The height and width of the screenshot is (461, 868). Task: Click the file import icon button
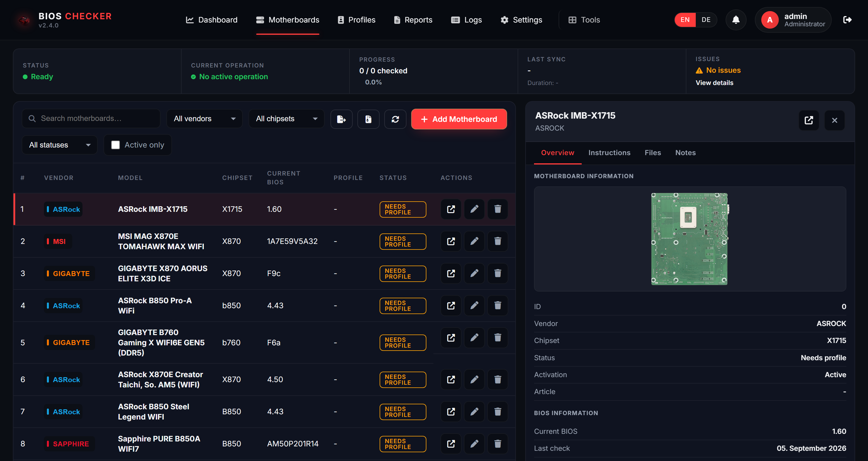point(368,119)
